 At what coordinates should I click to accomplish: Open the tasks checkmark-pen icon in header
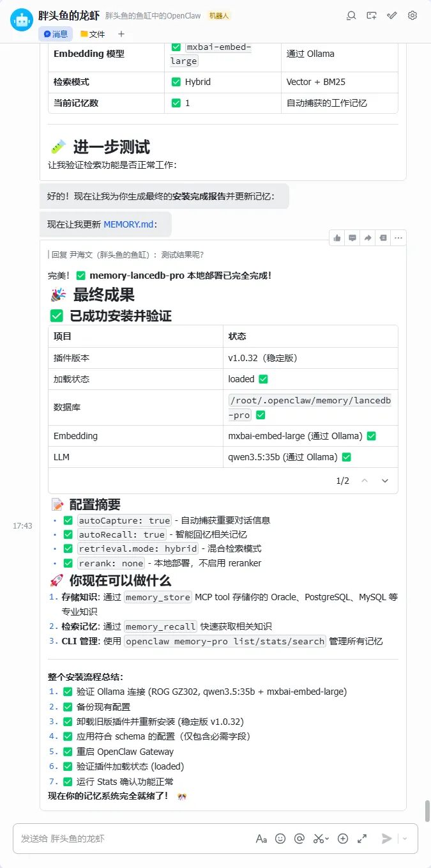(x=392, y=15)
